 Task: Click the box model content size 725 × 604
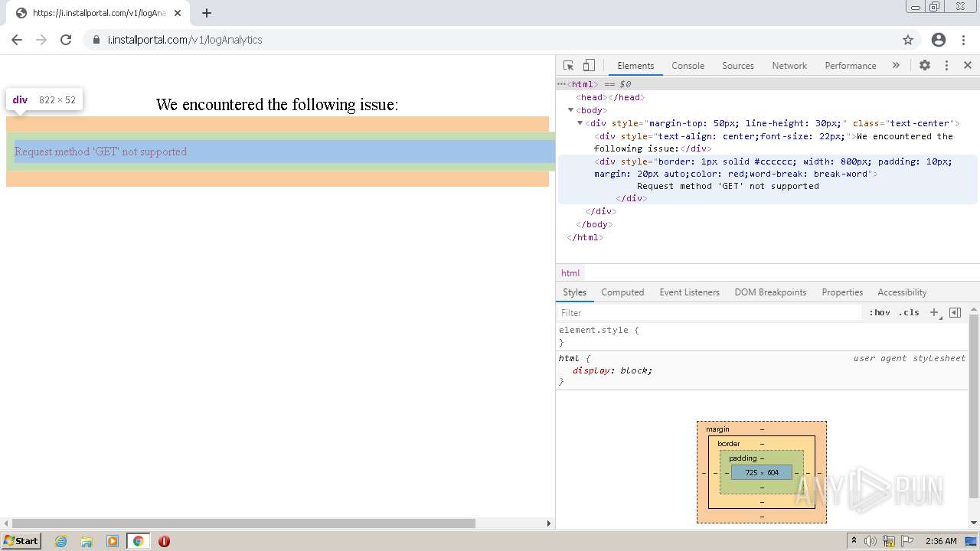coord(762,473)
